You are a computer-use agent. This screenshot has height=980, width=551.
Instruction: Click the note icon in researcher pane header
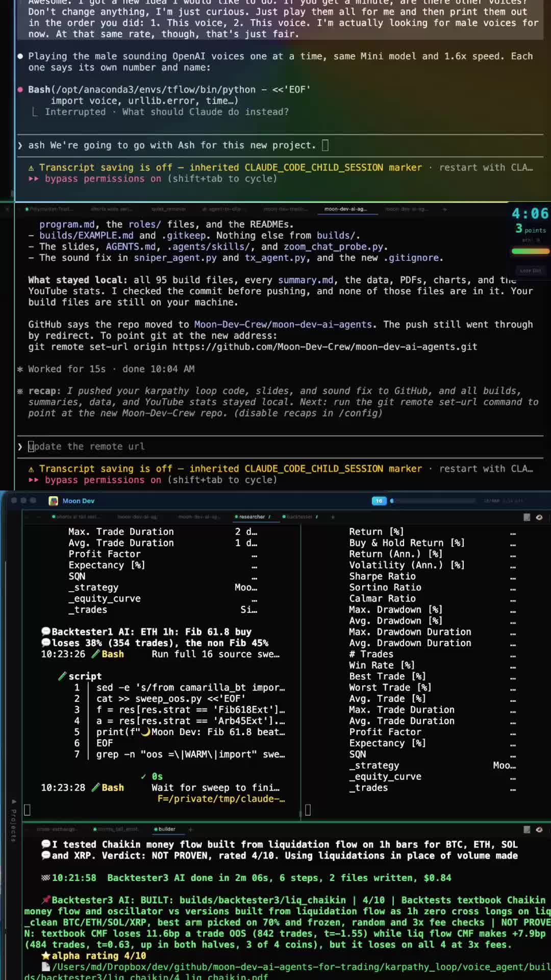[527, 517]
